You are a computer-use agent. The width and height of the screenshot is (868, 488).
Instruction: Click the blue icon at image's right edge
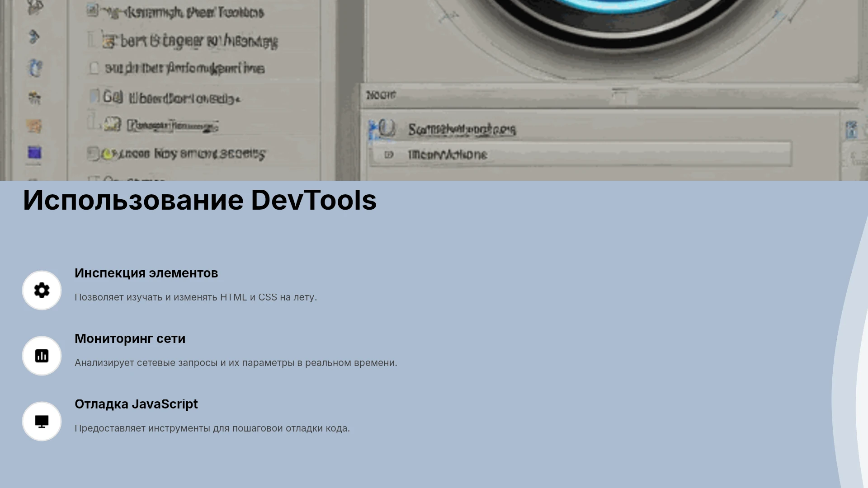(x=851, y=130)
